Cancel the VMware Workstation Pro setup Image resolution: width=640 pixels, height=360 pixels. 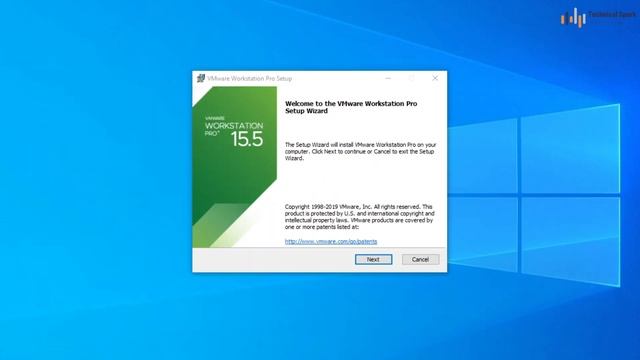[420, 259]
